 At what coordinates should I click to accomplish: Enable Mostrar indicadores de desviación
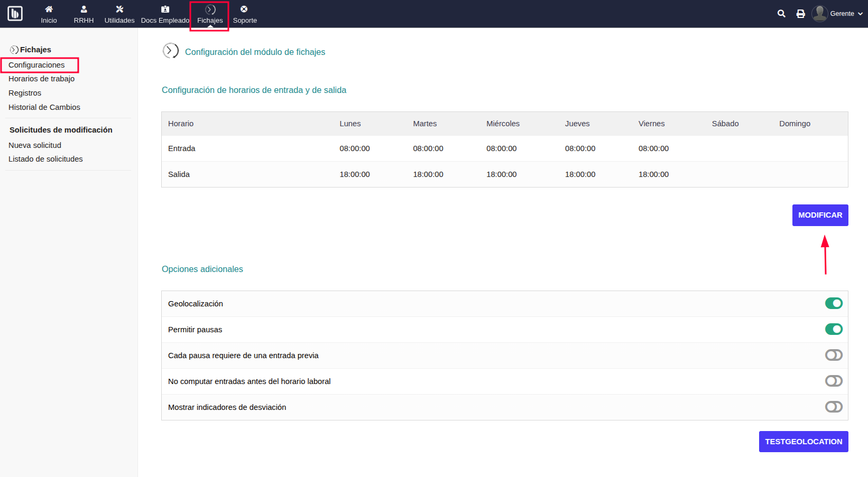pyautogui.click(x=834, y=407)
